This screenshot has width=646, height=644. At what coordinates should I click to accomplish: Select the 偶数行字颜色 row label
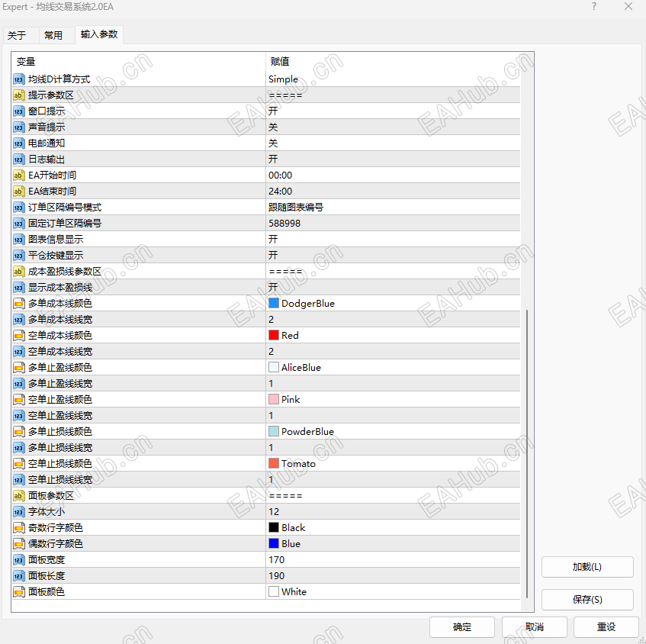pyautogui.click(x=56, y=544)
